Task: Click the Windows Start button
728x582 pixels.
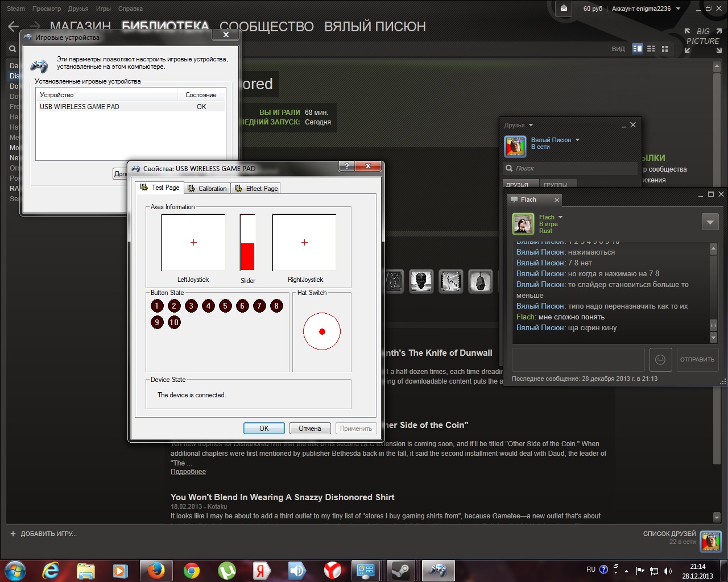Action: [x=15, y=570]
